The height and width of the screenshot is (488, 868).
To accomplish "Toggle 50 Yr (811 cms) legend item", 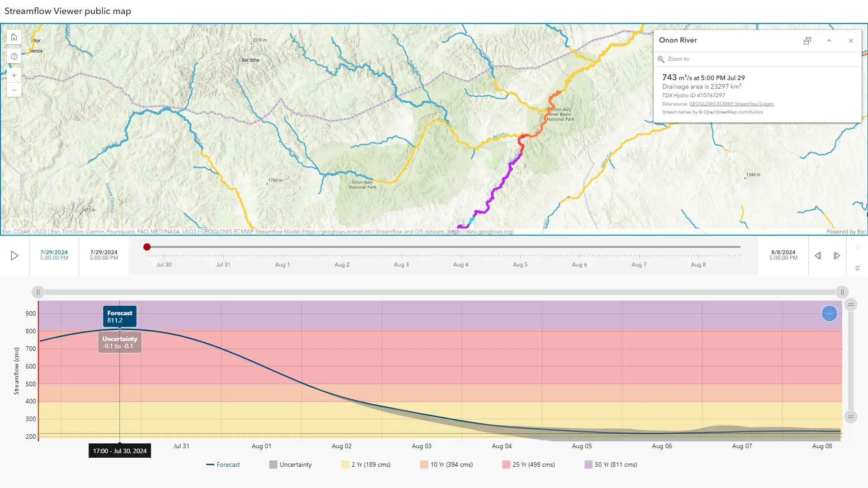I will tap(611, 464).
